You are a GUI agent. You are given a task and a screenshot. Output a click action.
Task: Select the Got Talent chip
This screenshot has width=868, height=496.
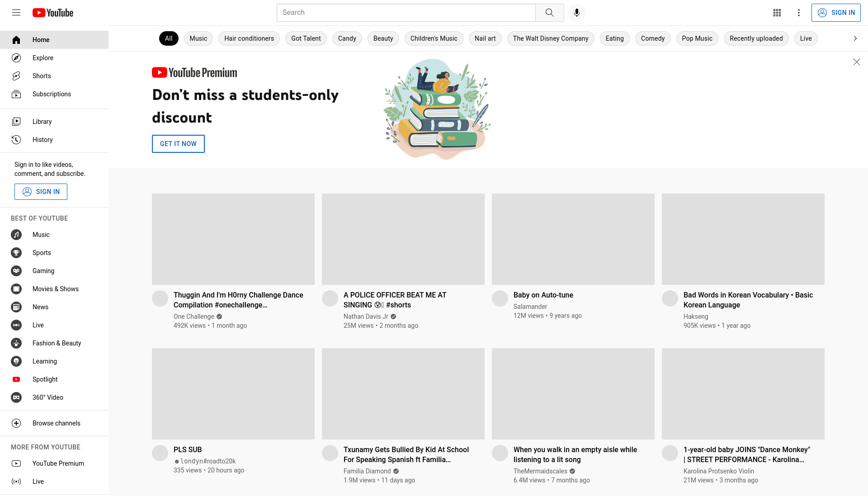tap(306, 38)
